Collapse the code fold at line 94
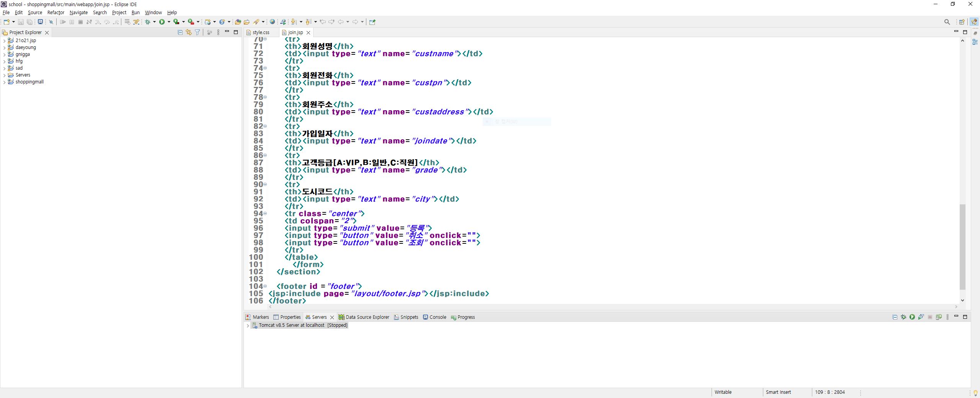Screen dimensions: 980x398 (265, 214)
